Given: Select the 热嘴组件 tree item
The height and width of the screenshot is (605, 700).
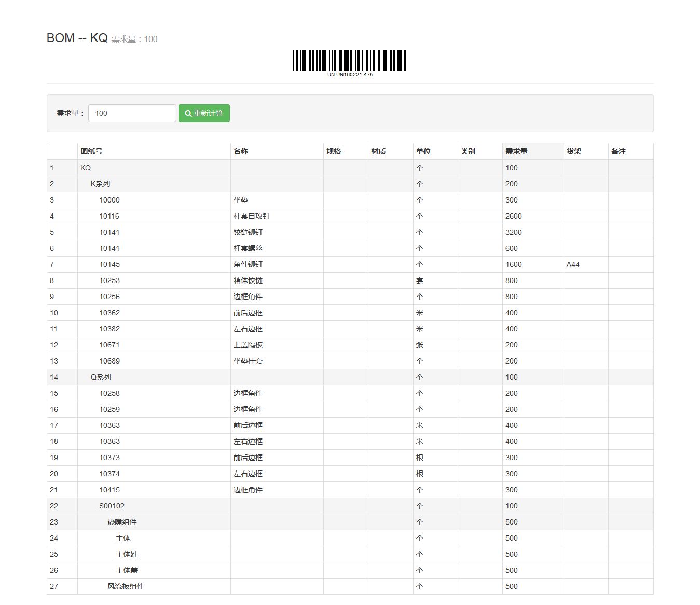Looking at the screenshot, I should coord(122,522).
